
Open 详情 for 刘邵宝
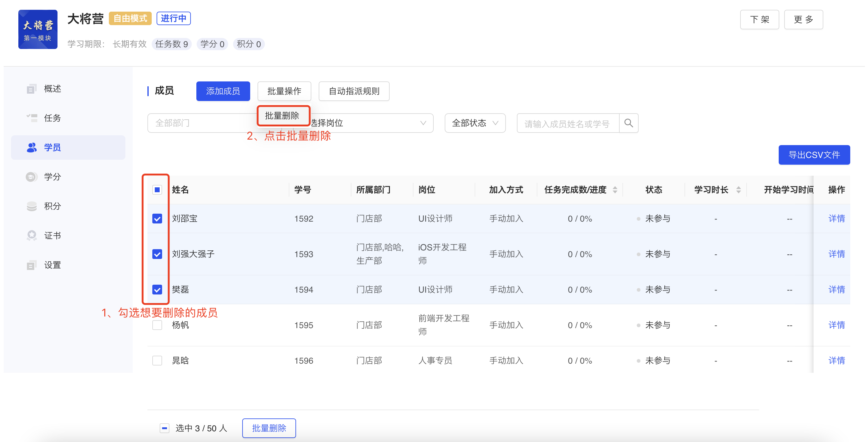[x=836, y=219]
